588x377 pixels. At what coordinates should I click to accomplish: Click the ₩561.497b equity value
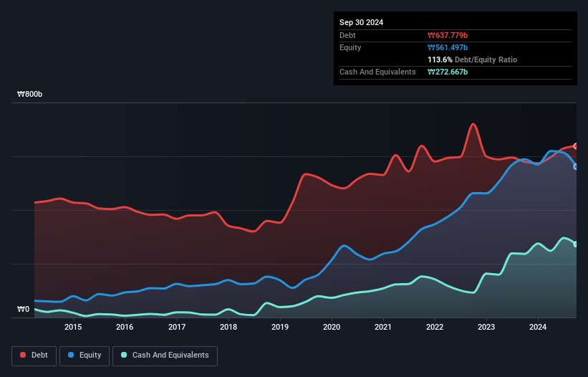(x=448, y=47)
